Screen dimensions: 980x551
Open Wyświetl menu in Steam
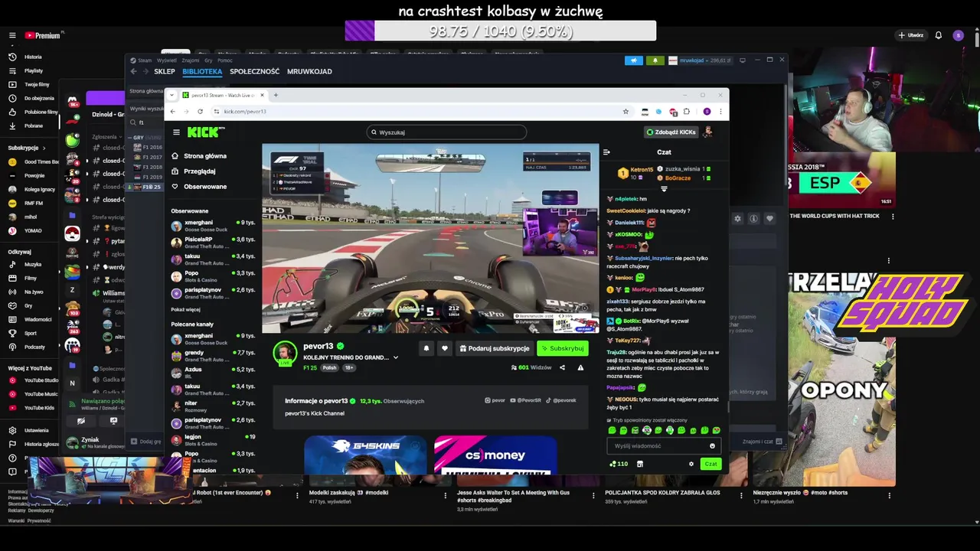(167, 60)
